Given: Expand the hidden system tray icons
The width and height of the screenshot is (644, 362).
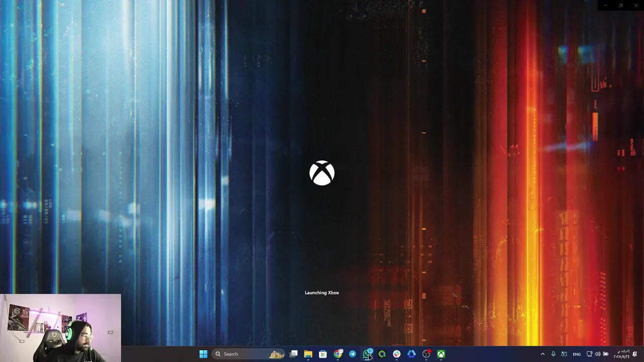Looking at the screenshot, I should tap(542, 354).
